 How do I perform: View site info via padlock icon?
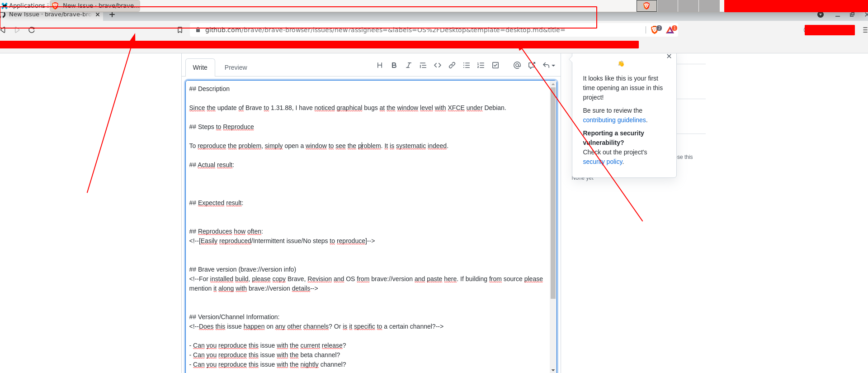tap(198, 30)
